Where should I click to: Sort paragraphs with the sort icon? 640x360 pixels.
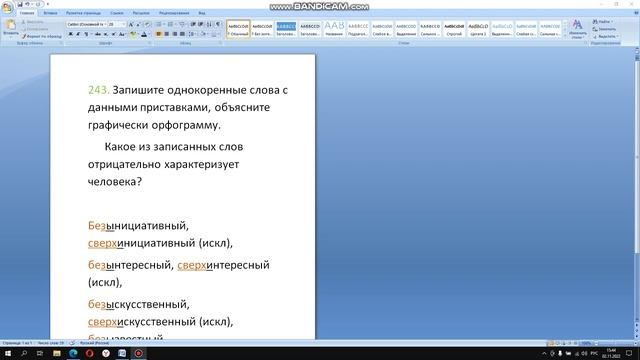pos(209,24)
